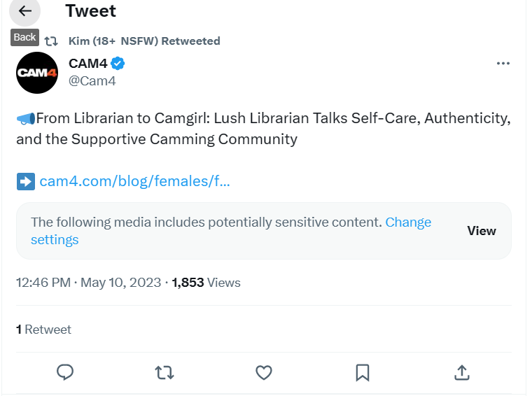Screen dimensions: 532x396
Task: Retweet using the bottom retweet icon
Action: point(164,372)
